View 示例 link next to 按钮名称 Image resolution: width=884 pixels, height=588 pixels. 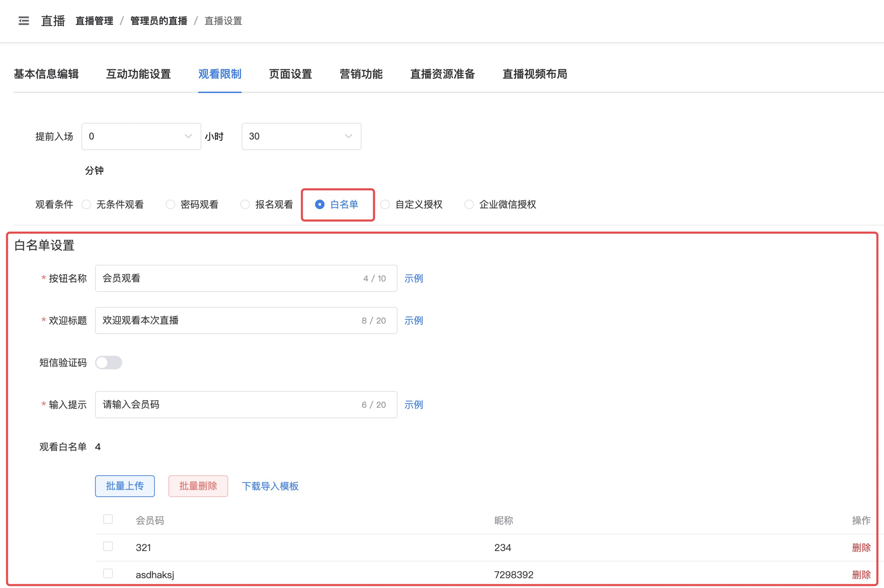pyautogui.click(x=413, y=279)
